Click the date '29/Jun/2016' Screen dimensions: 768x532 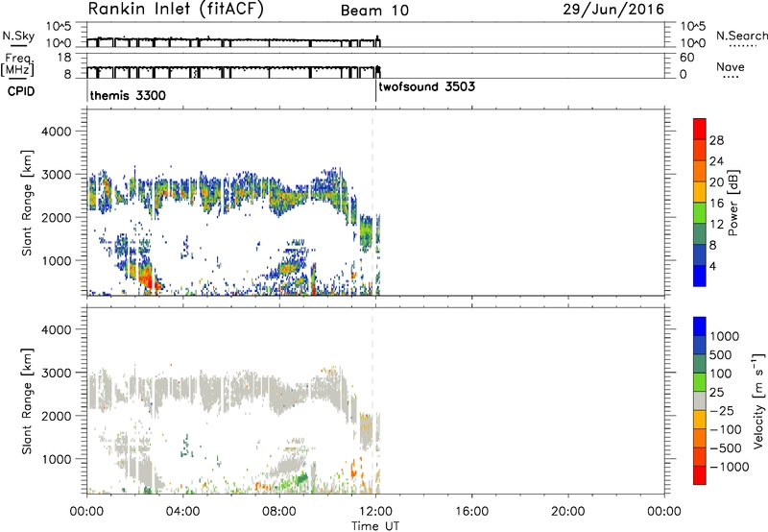[x=613, y=10]
